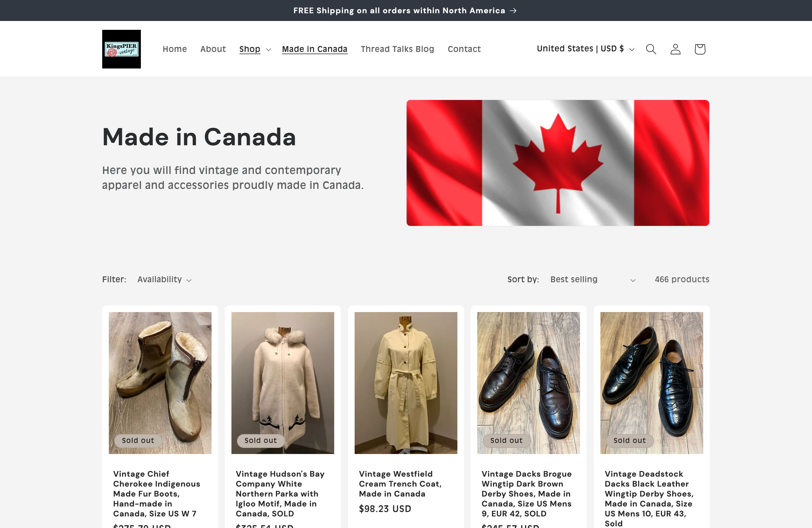
Task: Open the shopping cart bag icon
Action: point(700,49)
